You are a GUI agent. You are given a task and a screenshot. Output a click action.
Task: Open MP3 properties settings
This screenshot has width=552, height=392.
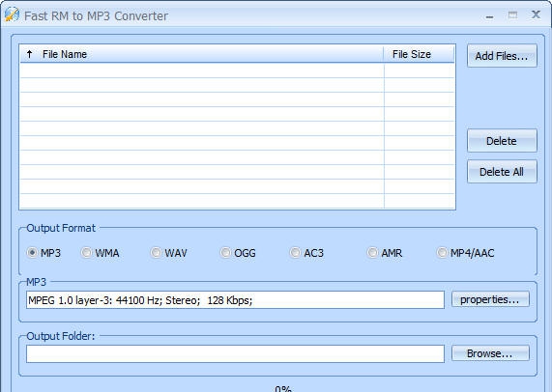(x=490, y=299)
